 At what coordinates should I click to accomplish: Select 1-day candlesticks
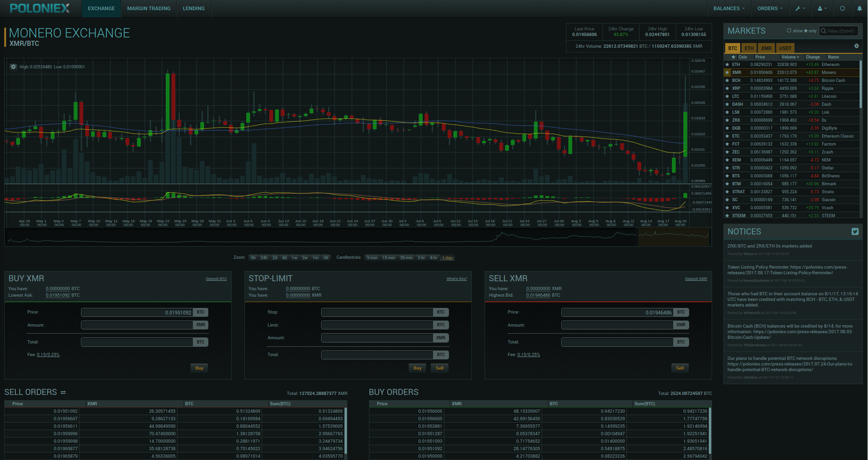click(448, 258)
